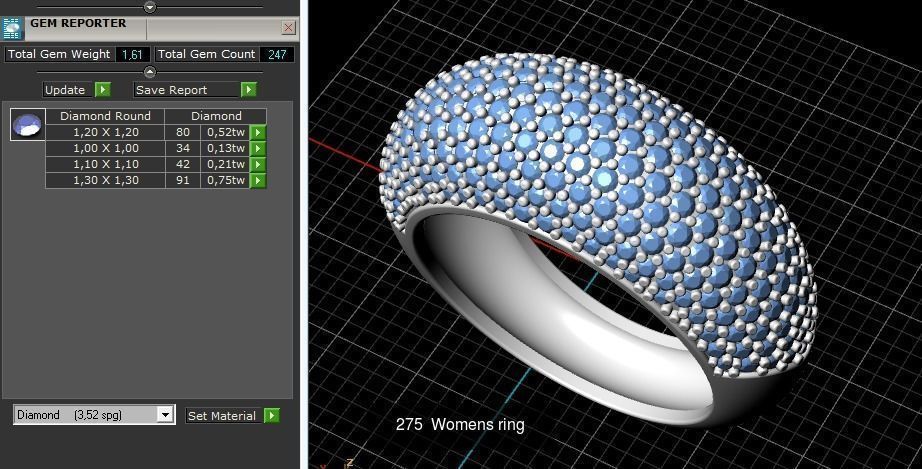Select the 1,30 X 1,30 size cell
Screen dimensions: 922x469
click(106, 180)
